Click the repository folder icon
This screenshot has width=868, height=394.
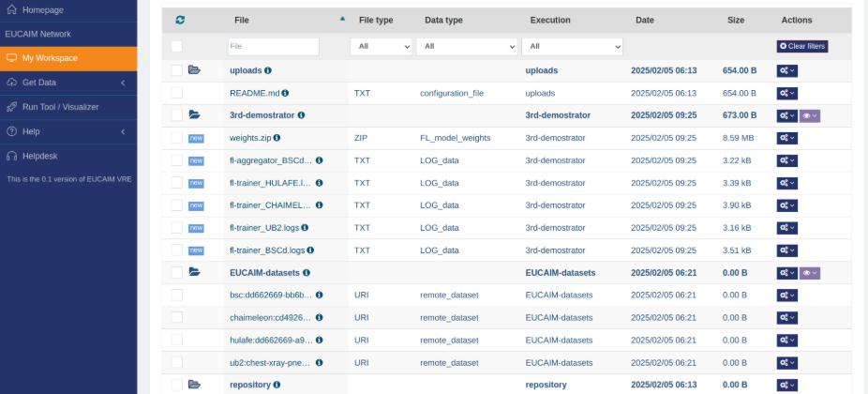pos(195,385)
